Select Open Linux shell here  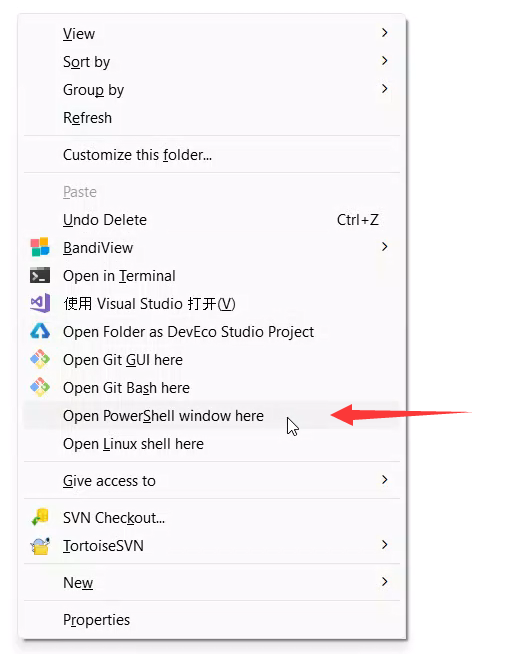tap(212, 444)
